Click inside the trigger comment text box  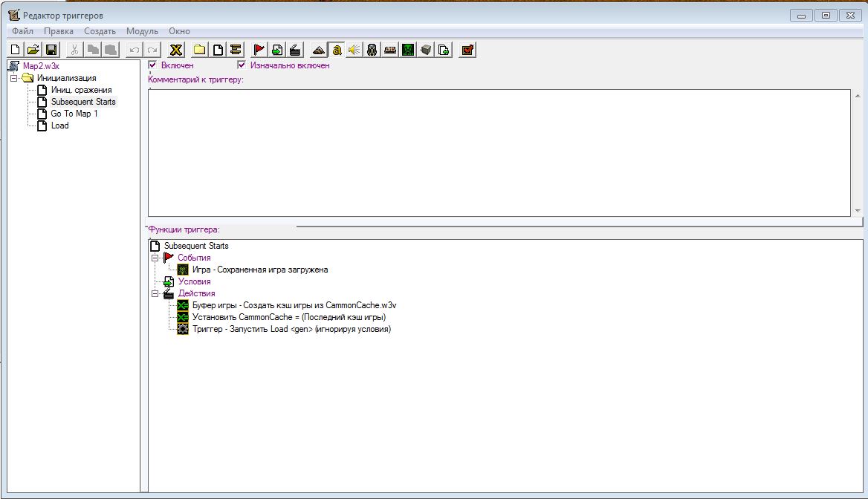click(498, 152)
